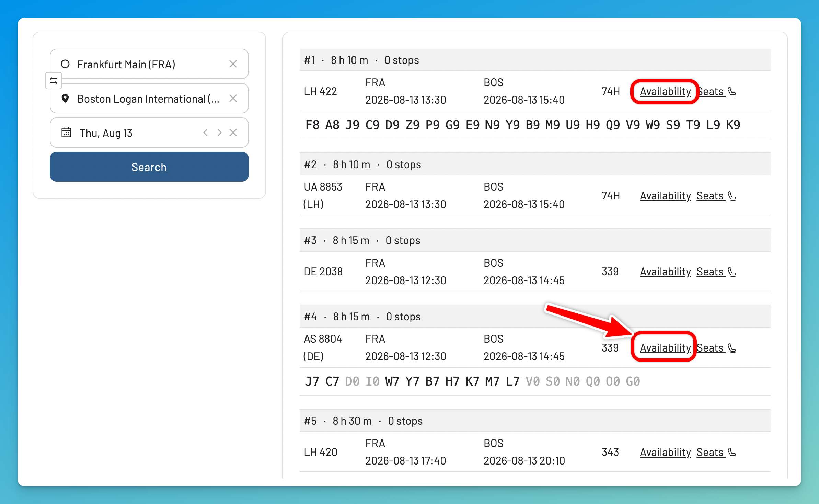Open Availability for UA 8853
This screenshot has height=504, width=819.
click(x=665, y=196)
